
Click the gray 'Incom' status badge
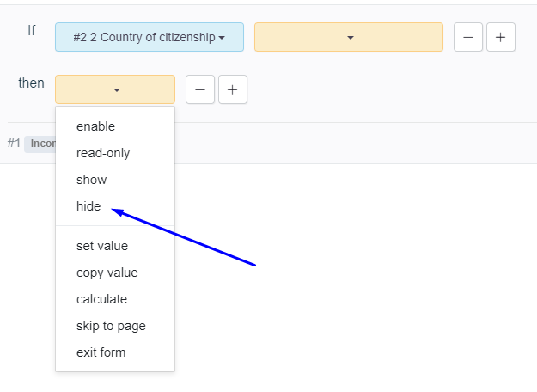click(40, 144)
